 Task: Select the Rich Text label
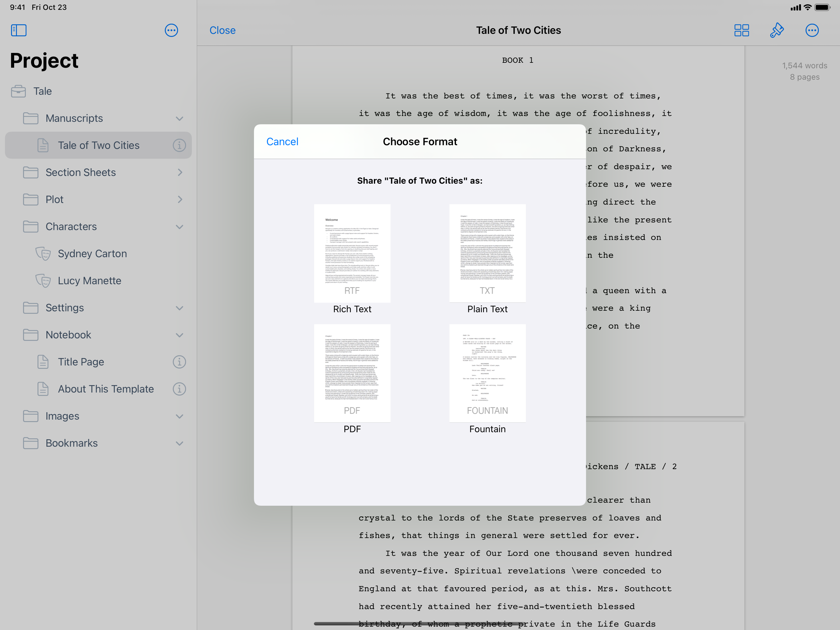click(x=352, y=309)
